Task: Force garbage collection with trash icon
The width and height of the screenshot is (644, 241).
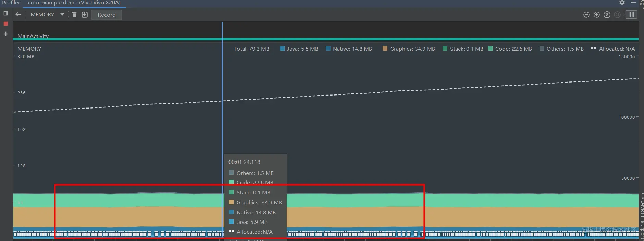Action: pyautogui.click(x=74, y=14)
